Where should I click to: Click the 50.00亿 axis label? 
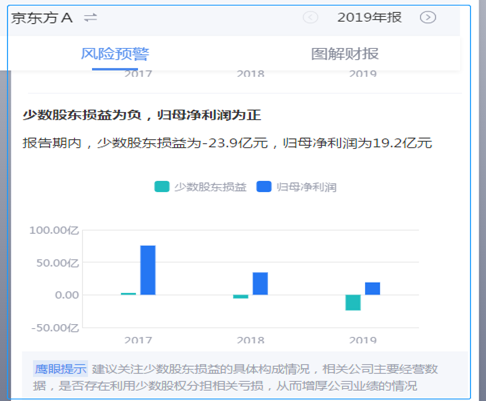click(x=57, y=263)
